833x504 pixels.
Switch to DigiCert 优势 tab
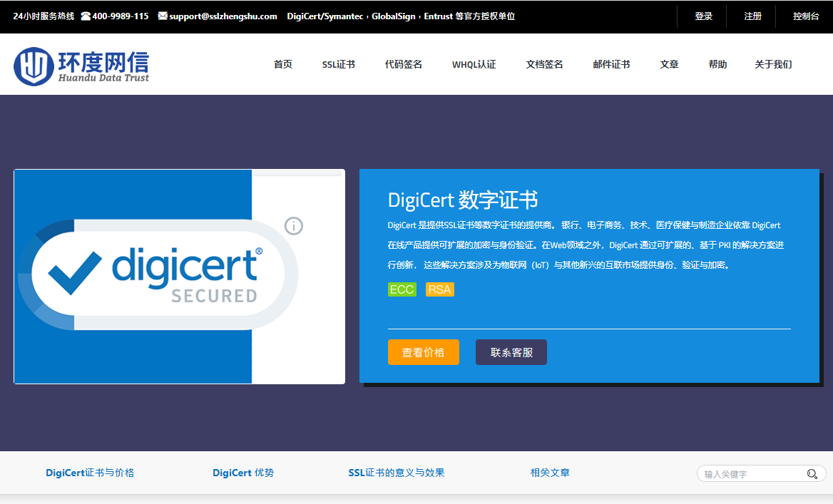tap(242, 473)
